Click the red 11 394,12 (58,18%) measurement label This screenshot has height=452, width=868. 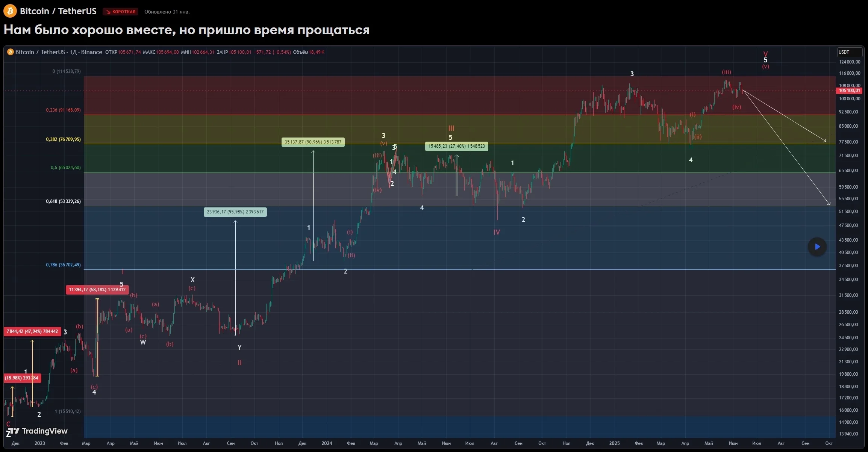tap(97, 290)
